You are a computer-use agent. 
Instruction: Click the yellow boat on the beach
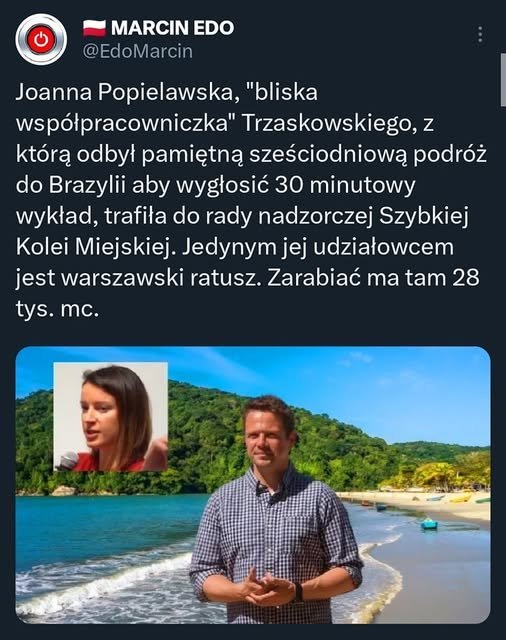point(461,498)
